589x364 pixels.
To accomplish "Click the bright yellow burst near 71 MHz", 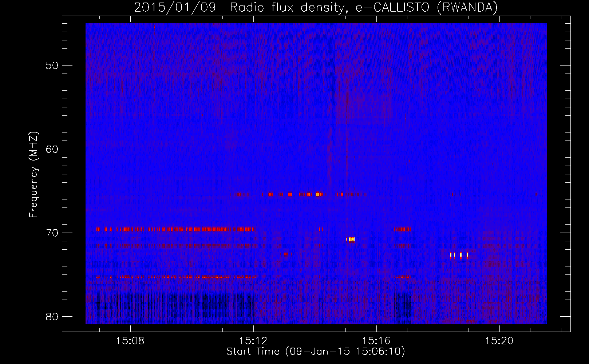I will click(x=350, y=239).
